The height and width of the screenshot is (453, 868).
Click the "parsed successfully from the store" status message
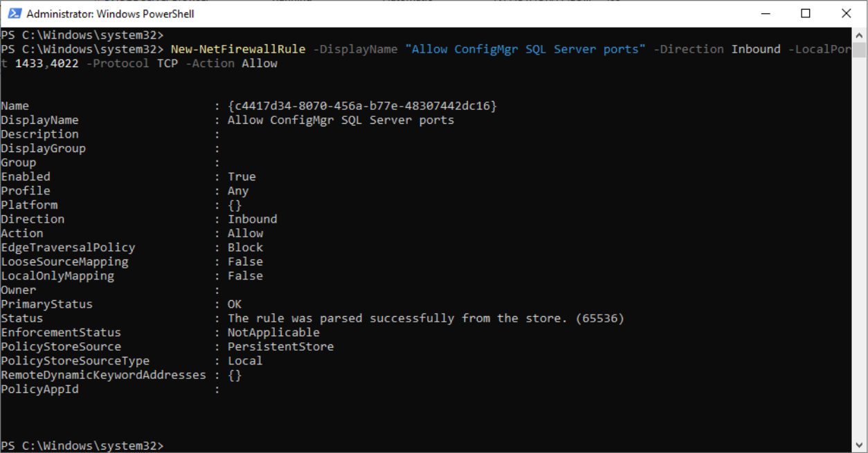pyautogui.click(x=426, y=318)
